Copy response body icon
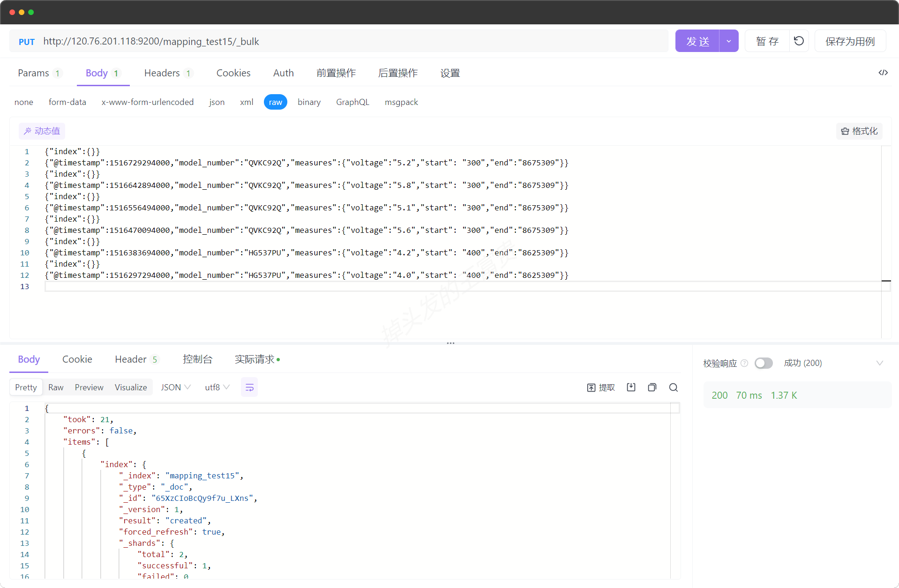This screenshot has height=588, width=899. coord(652,387)
